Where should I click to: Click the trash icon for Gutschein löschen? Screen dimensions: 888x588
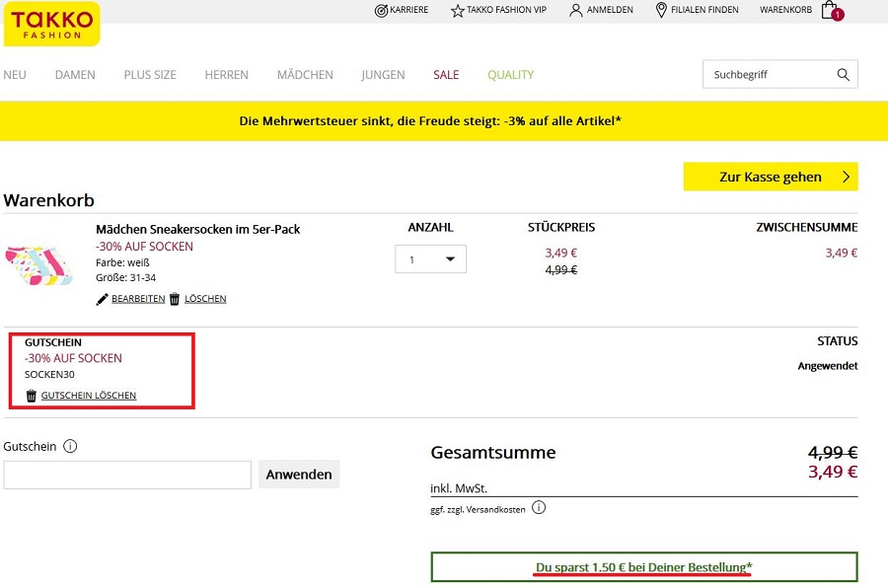[x=32, y=396]
